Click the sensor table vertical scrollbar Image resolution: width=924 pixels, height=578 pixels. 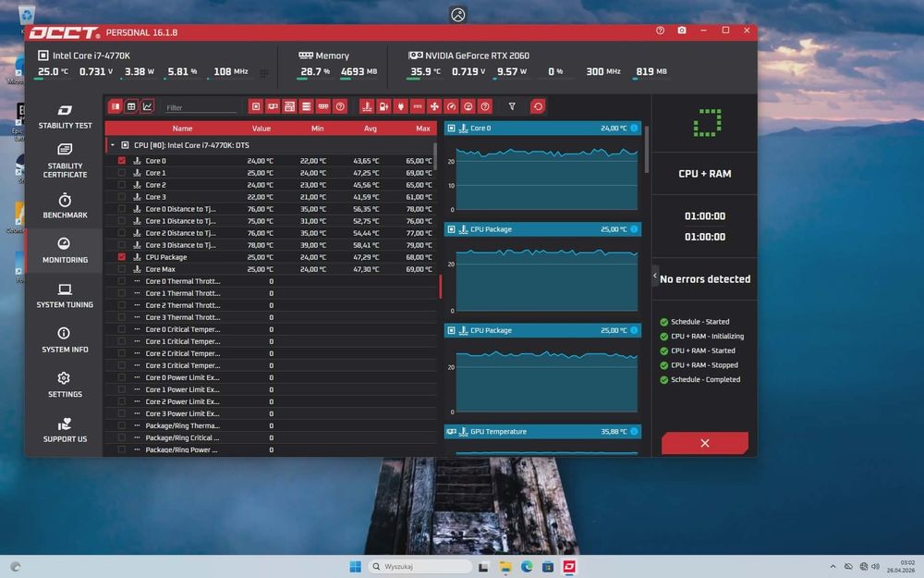(x=435, y=156)
